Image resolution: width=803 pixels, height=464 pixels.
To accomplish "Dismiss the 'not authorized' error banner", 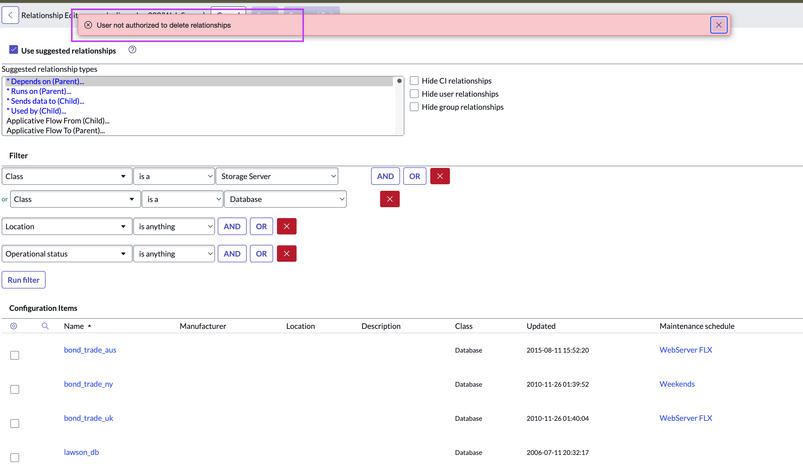I will [x=719, y=25].
